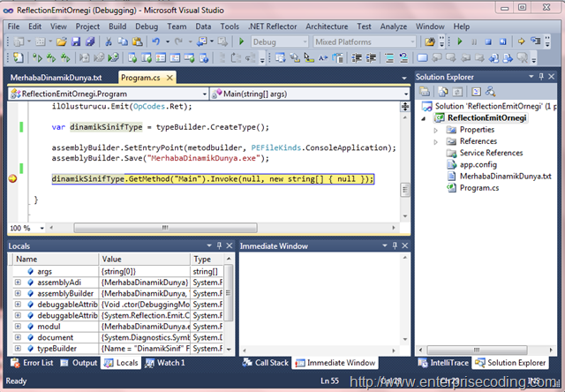
Task: Click the breakpoint marker with yellow arrow in the margin
Action: tap(12, 178)
